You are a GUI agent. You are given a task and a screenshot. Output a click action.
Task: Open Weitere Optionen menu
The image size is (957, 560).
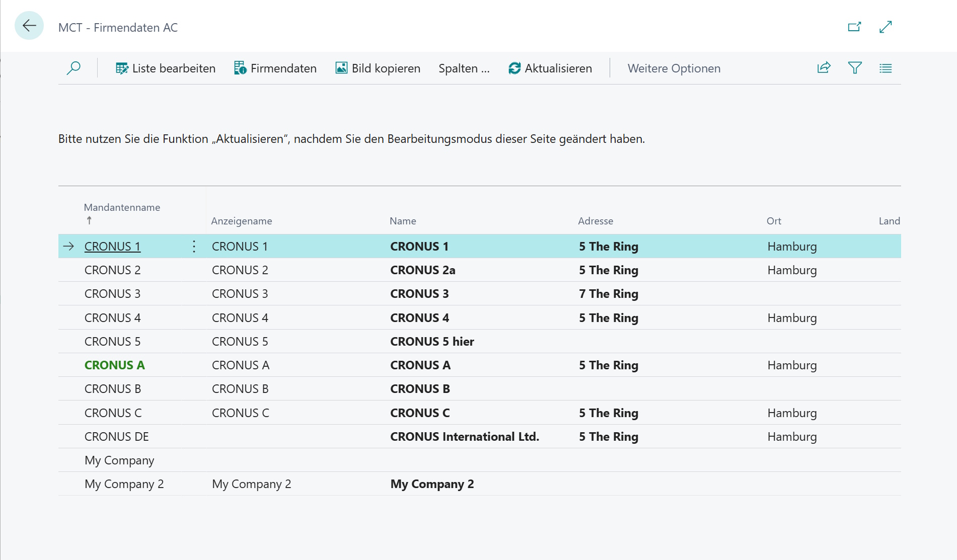(674, 68)
